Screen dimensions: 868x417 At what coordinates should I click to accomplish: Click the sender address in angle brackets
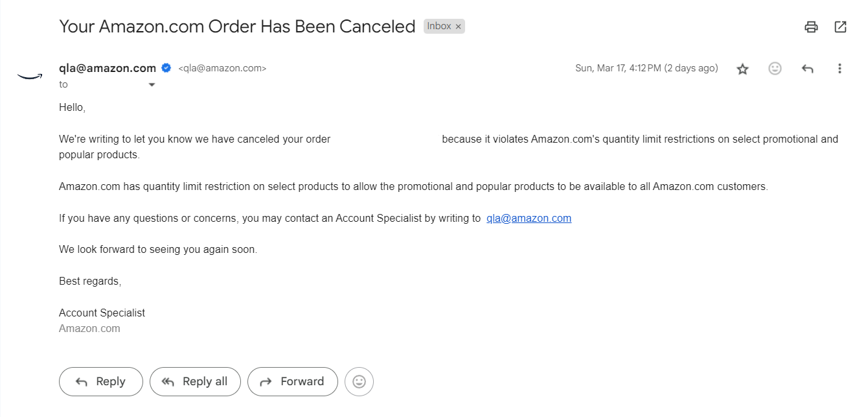point(222,68)
